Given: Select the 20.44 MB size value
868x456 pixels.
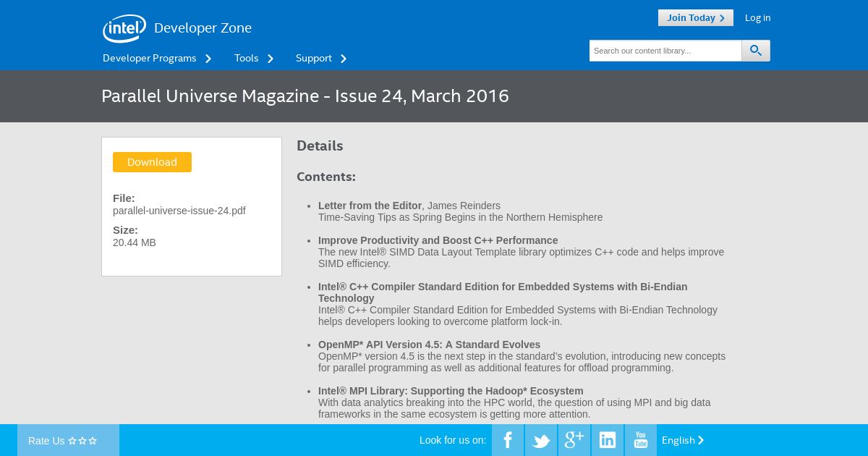Looking at the screenshot, I should point(135,242).
